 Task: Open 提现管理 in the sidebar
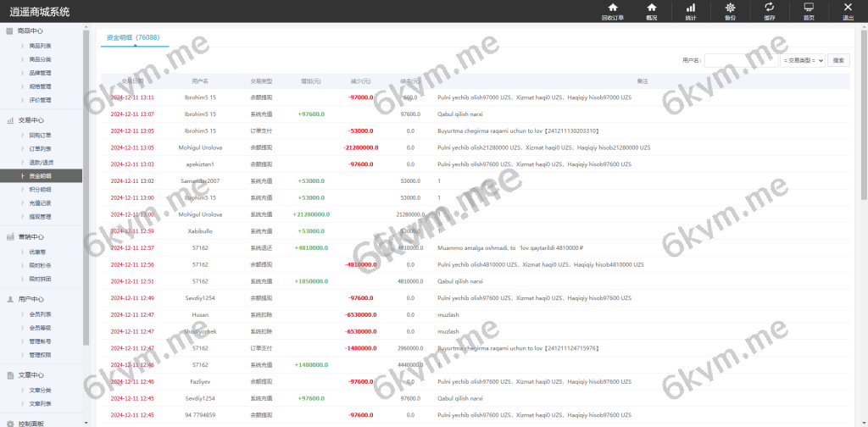pos(40,217)
